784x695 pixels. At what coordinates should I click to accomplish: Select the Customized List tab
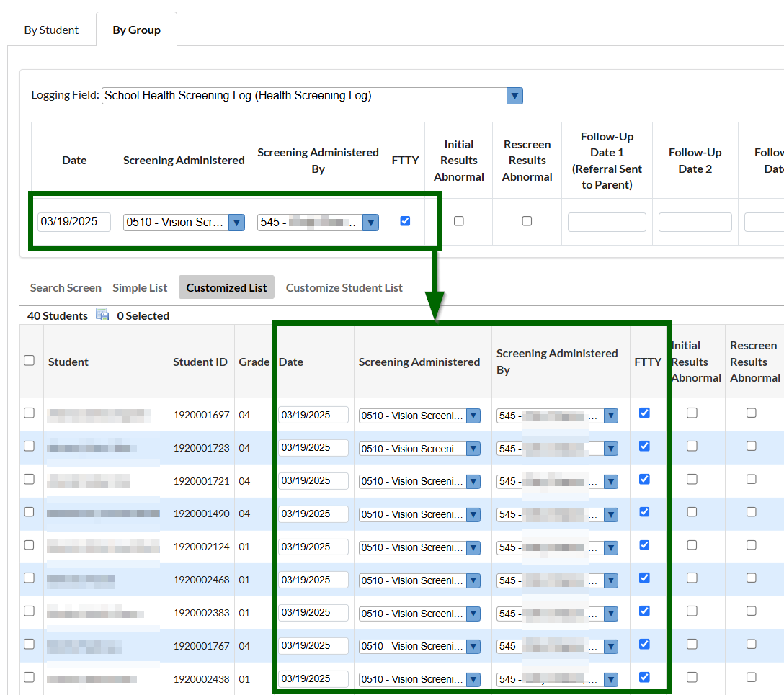point(226,287)
